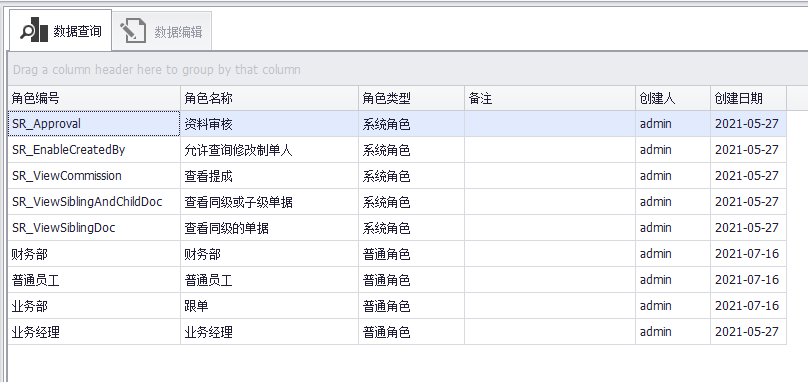Screen dimensions: 808x382
Task: Click the 查看同级的单据 role name cell
Action: click(x=270, y=228)
